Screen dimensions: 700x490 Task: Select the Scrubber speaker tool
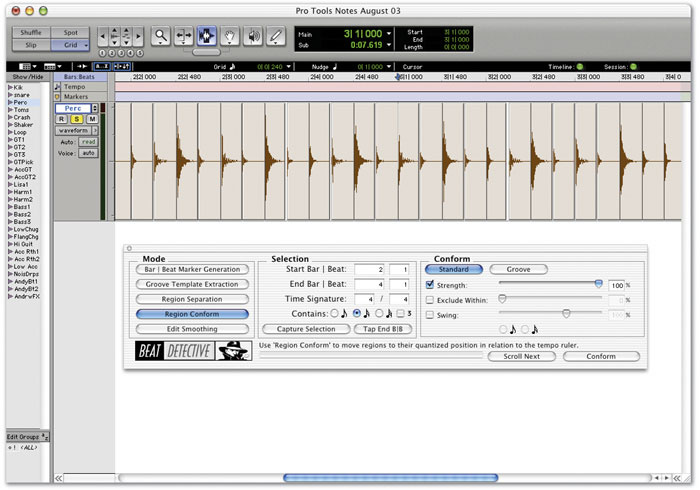[x=253, y=36]
